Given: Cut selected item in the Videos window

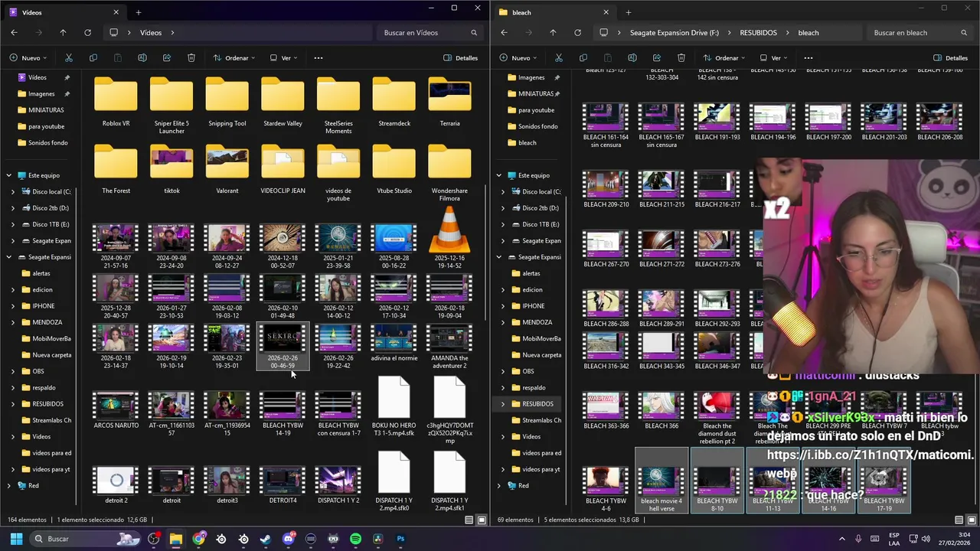Looking at the screenshot, I should pyautogui.click(x=68, y=57).
